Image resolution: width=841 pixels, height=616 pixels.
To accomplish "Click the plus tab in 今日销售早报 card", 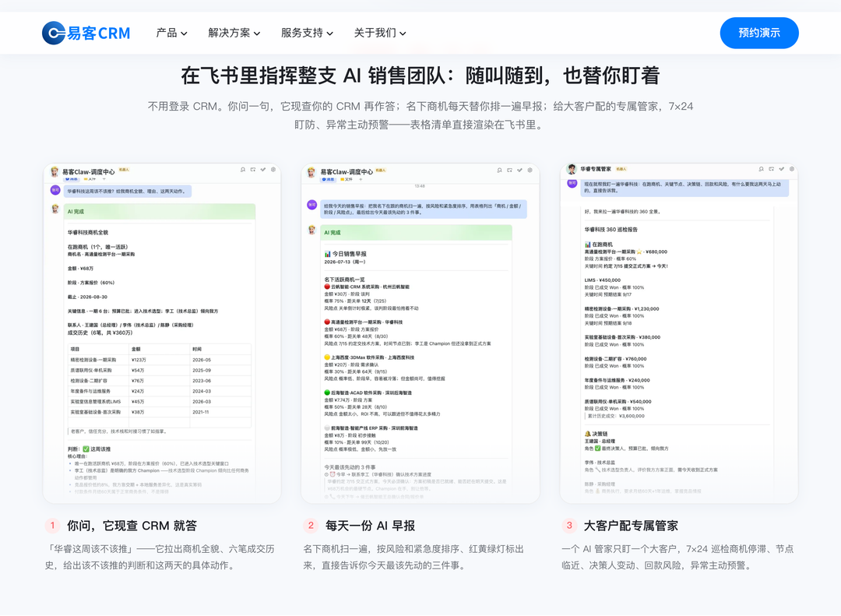I will click(x=361, y=179).
